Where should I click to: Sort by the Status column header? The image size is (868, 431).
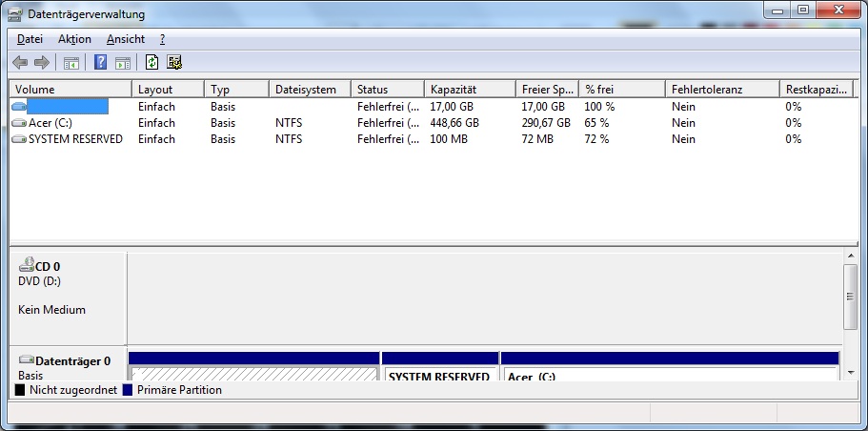pyautogui.click(x=388, y=90)
